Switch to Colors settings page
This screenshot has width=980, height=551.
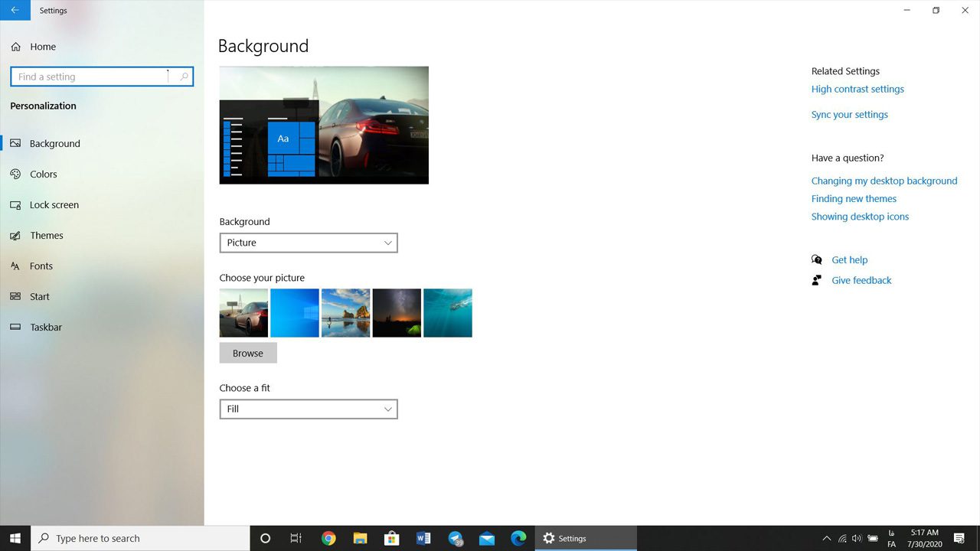(44, 174)
